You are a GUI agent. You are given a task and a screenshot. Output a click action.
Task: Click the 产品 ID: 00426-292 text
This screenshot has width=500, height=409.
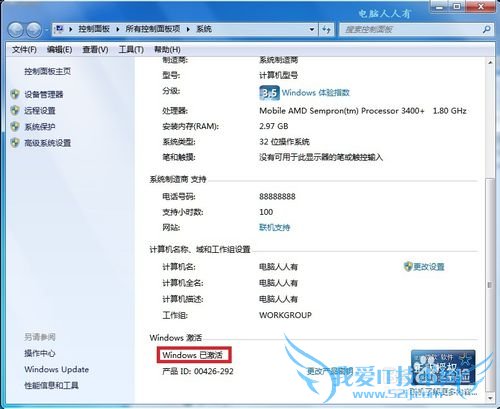(198, 371)
